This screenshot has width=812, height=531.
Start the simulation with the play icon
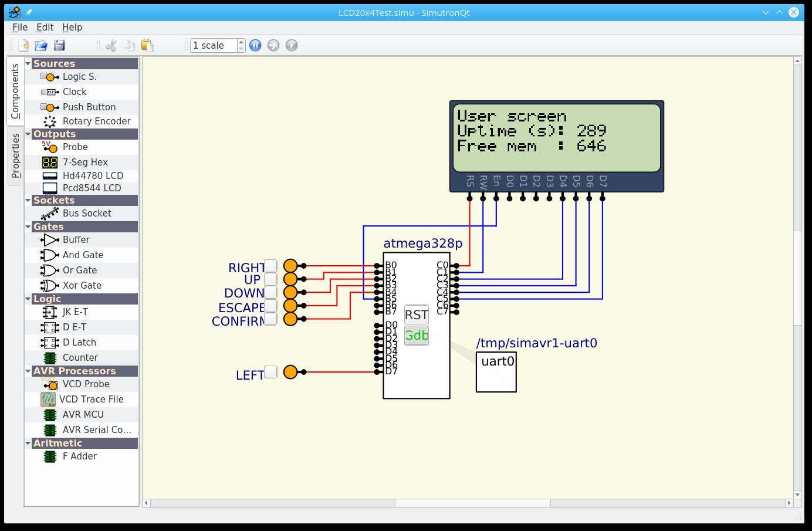coord(292,45)
